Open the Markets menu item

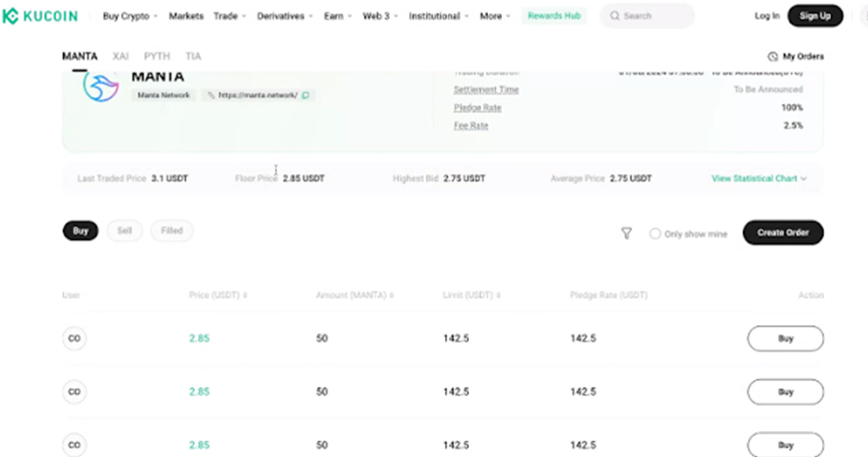(x=186, y=16)
